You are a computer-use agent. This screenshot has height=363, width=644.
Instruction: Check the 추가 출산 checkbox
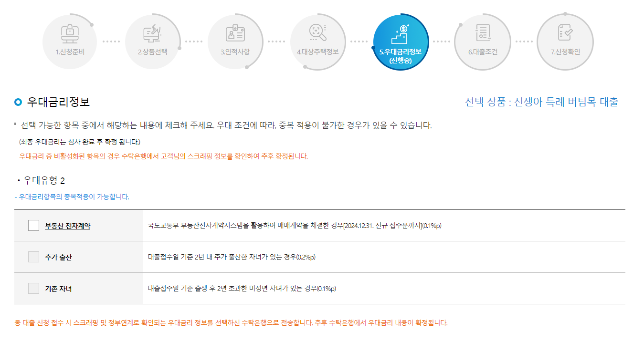(33, 257)
